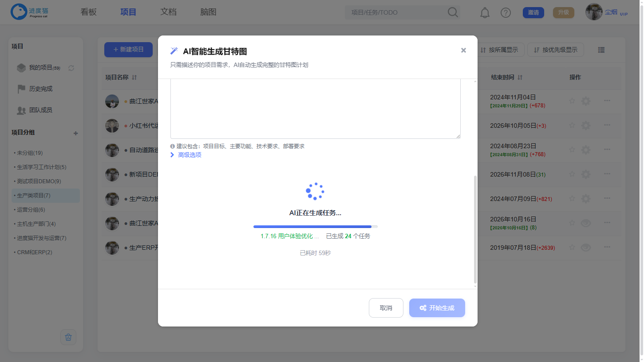644x362 pixels.
Task: Select 我的项目 in the sidebar
Action: point(44,68)
